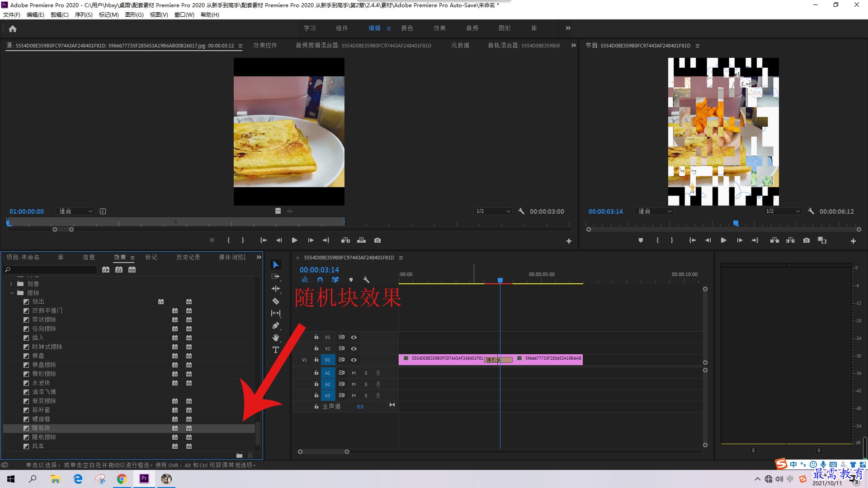Toggle lock on V1 track
868x488 pixels.
pyautogui.click(x=316, y=360)
